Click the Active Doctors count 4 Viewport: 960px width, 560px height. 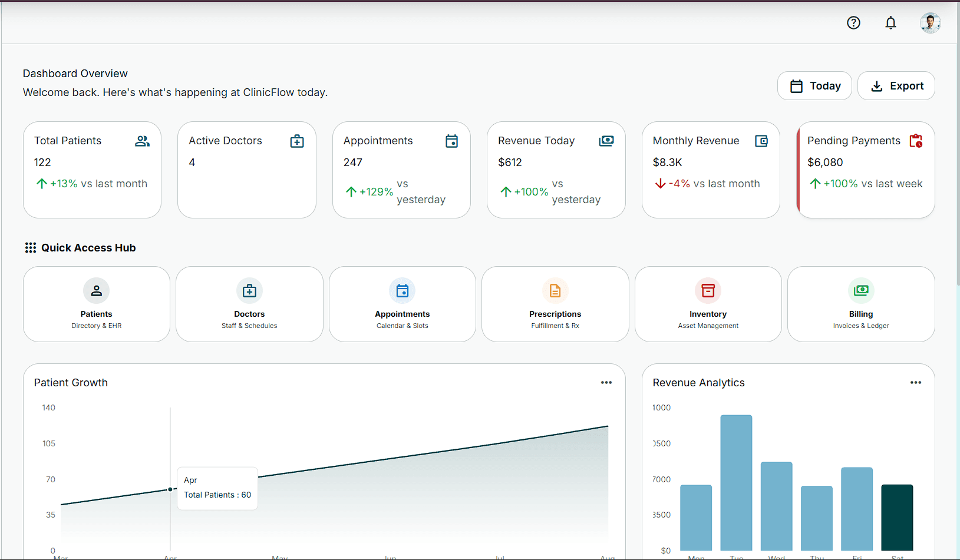(x=192, y=163)
